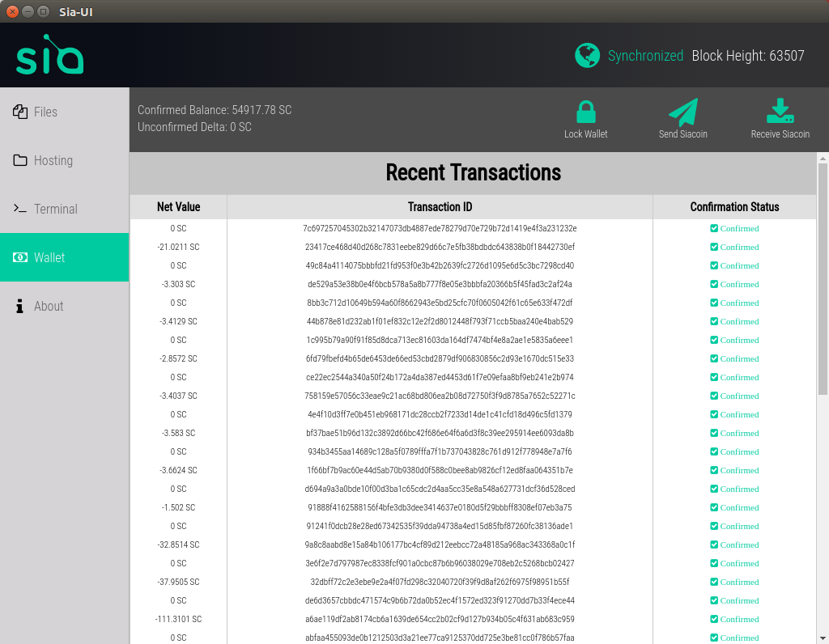Click confirmed checkmark for transaction 44b878e8...
Image resolution: width=829 pixels, height=644 pixels.
pos(714,321)
